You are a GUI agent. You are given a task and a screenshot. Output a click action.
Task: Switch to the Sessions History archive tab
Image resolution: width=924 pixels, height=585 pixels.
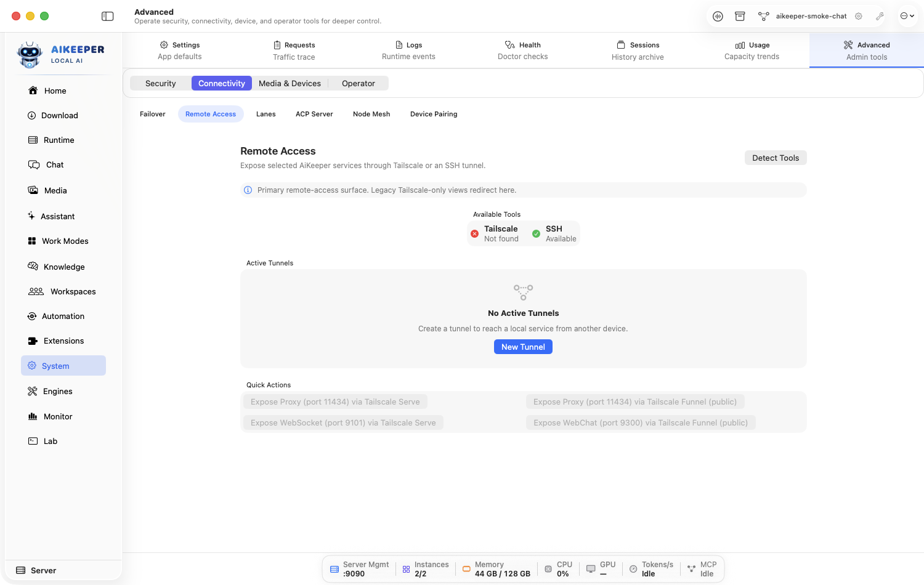click(x=638, y=50)
